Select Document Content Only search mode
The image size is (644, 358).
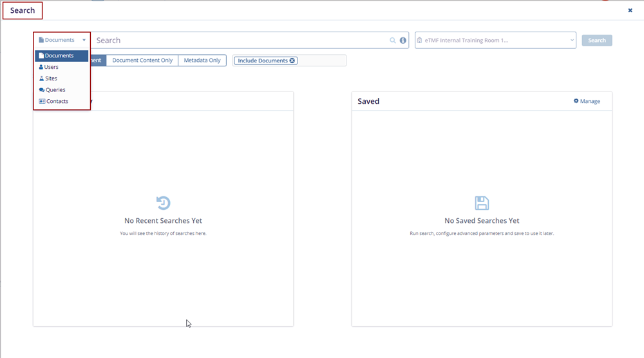[x=142, y=61]
